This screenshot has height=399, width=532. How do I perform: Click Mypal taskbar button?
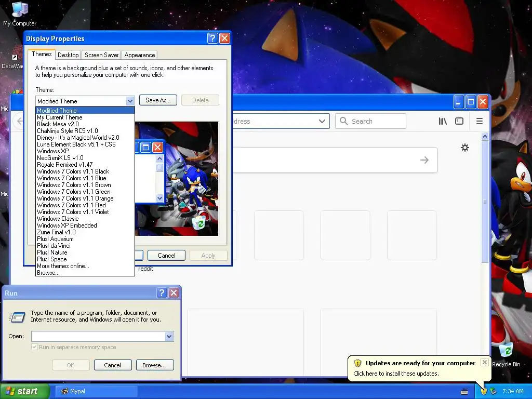click(x=96, y=391)
